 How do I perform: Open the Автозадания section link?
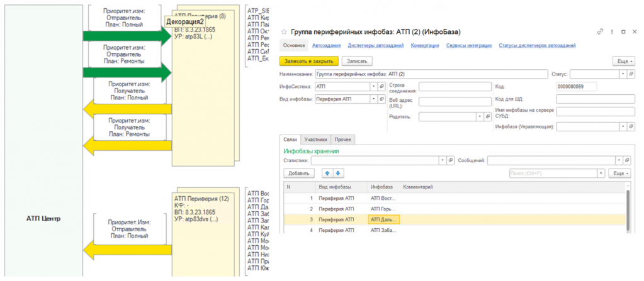pyautogui.click(x=327, y=45)
